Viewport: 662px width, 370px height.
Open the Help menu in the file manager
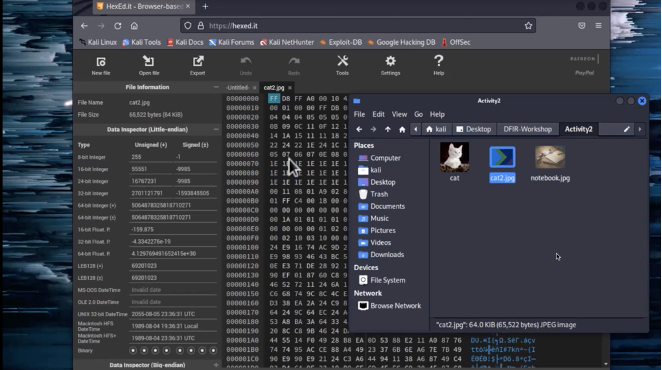[x=437, y=114]
